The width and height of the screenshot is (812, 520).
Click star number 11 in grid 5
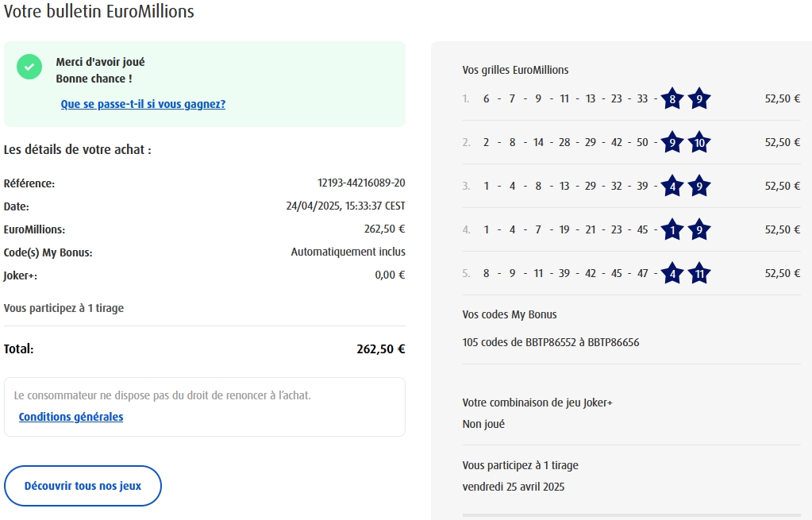click(x=698, y=274)
